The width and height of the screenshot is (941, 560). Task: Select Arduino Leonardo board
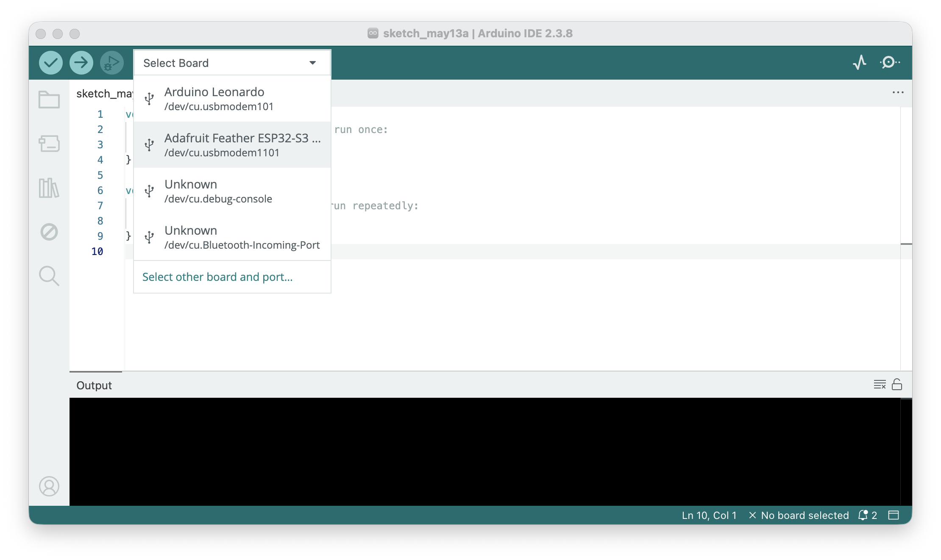[x=232, y=99]
